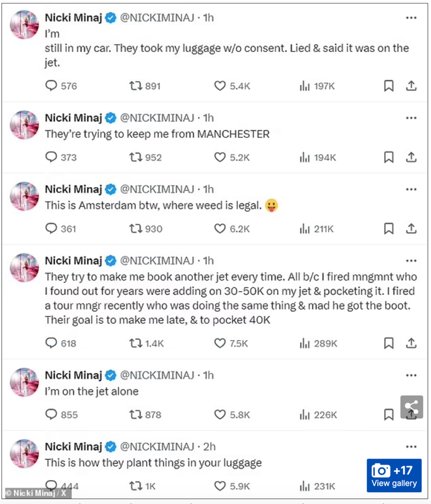Screen dimensions: 431x504
Task: Retweet the 'MANCHESTER' tweet
Action: 135,158
